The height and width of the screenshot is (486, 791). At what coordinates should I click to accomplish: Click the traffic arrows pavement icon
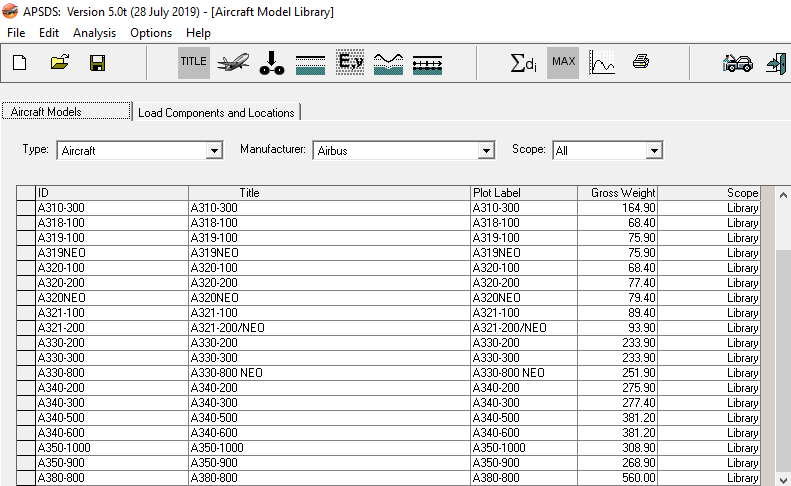pyautogui.click(x=427, y=65)
